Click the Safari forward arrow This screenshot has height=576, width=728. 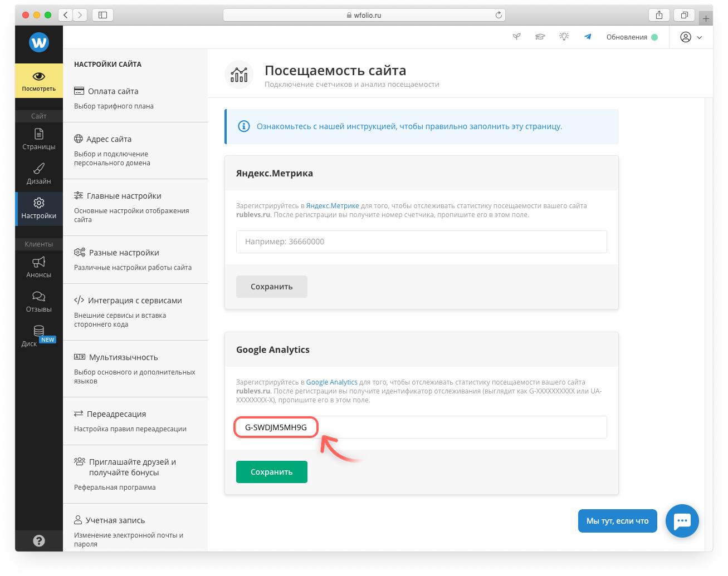[x=80, y=15]
